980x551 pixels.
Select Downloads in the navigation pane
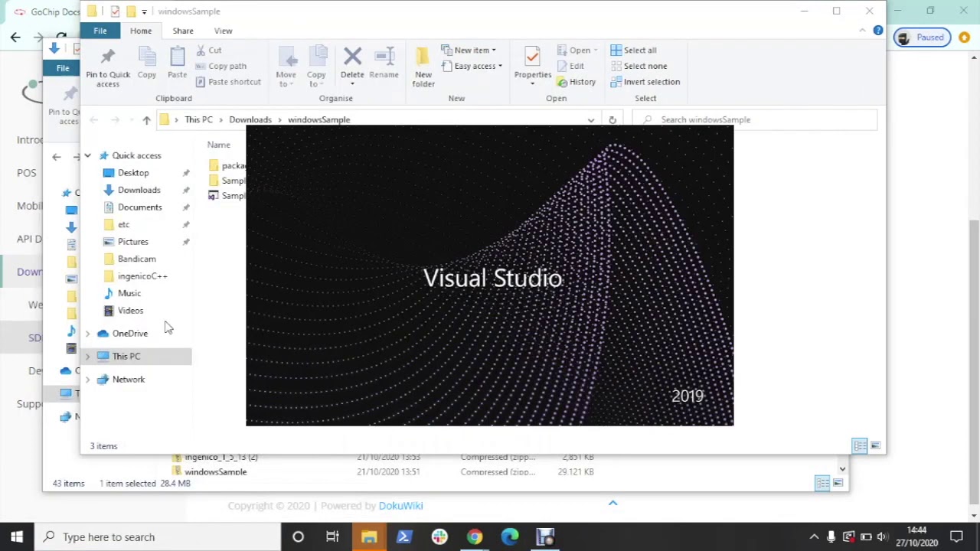pos(139,190)
